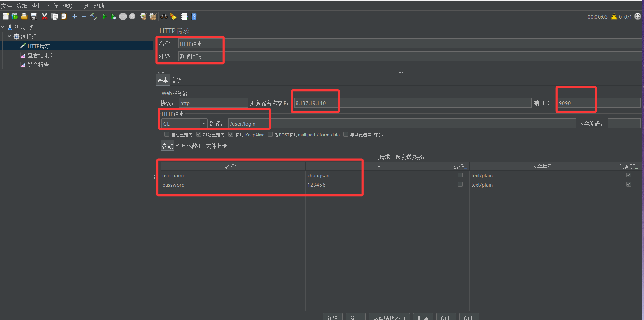644x320 pixels.
Task: Open the GET method dropdown
Action: (x=203, y=124)
